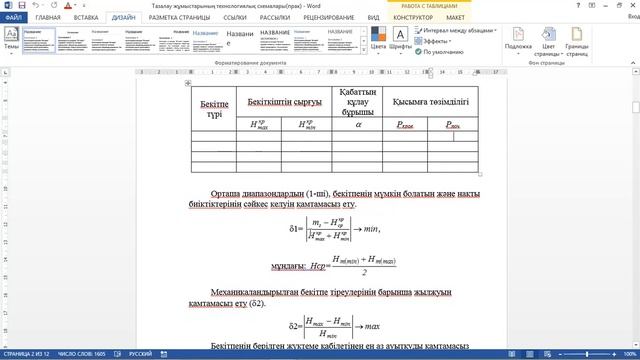640x360 pixels.
Task: Click the Қысымға төзімділігі header cell
Action: pyautogui.click(x=430, y=102)
